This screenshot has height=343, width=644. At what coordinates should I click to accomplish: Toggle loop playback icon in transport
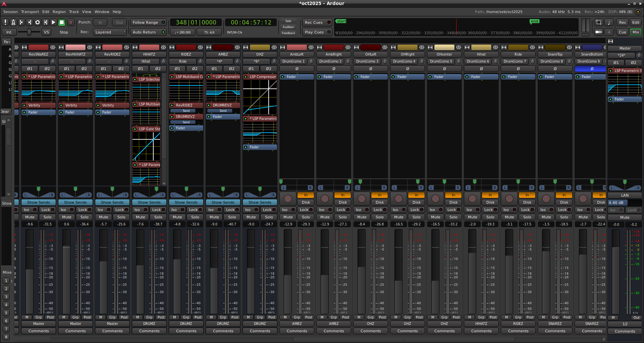[38, 22]
